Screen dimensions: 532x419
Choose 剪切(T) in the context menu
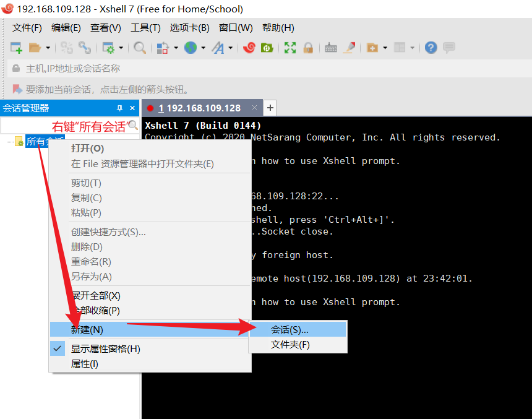(x=150, y=183)
